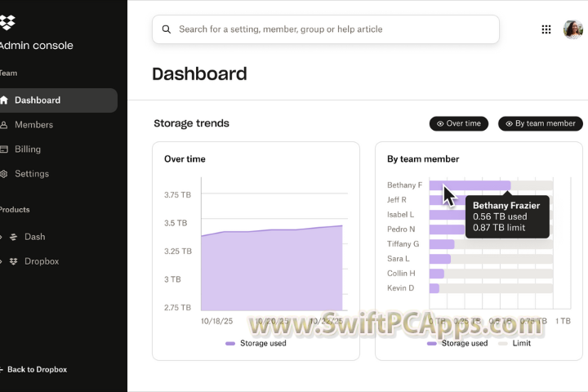Click the 3.5 TB axis label
The width and height of the screenshot is (588, 392).
click(x=176, y=223)
